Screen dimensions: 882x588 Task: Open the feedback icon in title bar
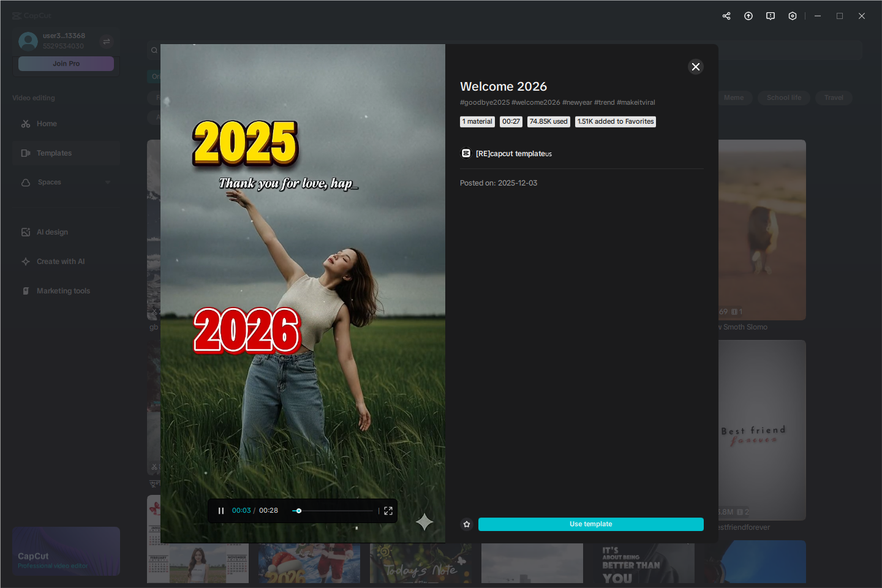tap(771, 16)
